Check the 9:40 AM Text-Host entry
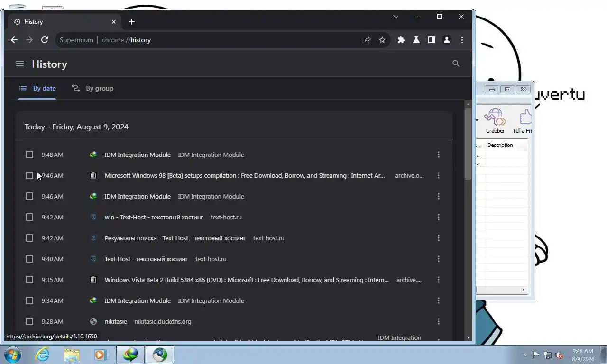Screen dimensions: 607x364 (x=29, y=259)
